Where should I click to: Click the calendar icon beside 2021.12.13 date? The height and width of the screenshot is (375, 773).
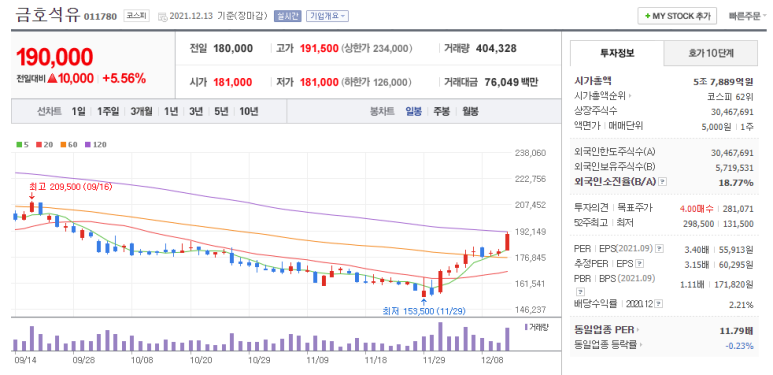pos(162,16)
